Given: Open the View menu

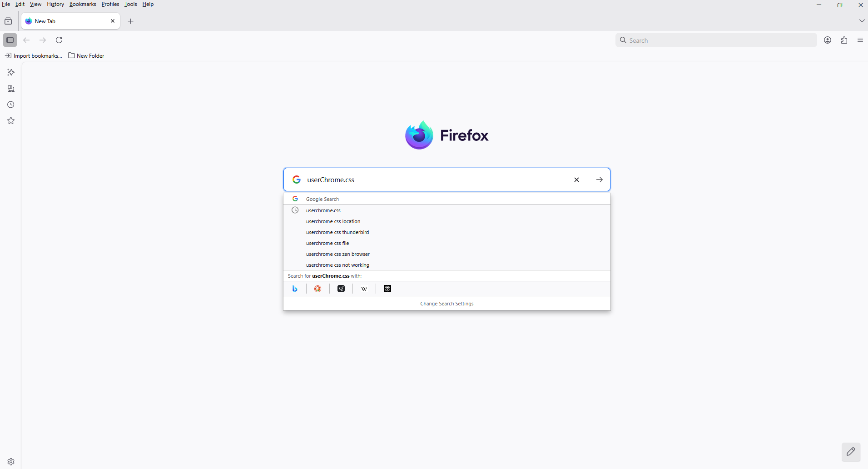Looking at the screenshot, I should pyautogui.click(x=35, y=4).
